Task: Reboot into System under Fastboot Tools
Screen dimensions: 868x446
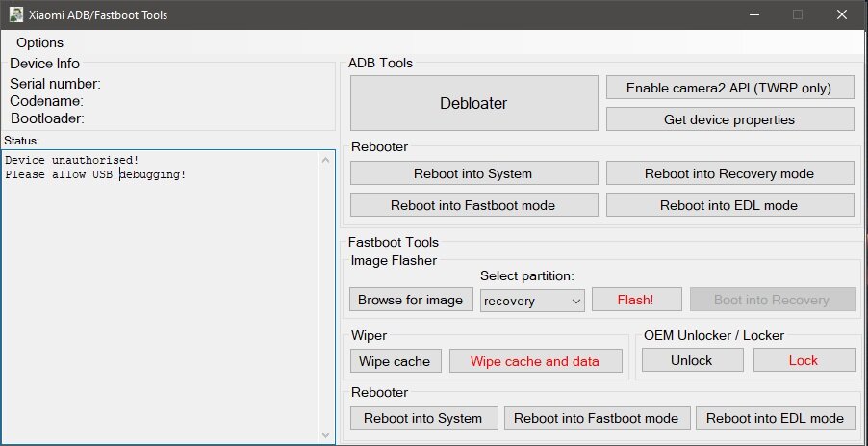Action: (423, 418)
